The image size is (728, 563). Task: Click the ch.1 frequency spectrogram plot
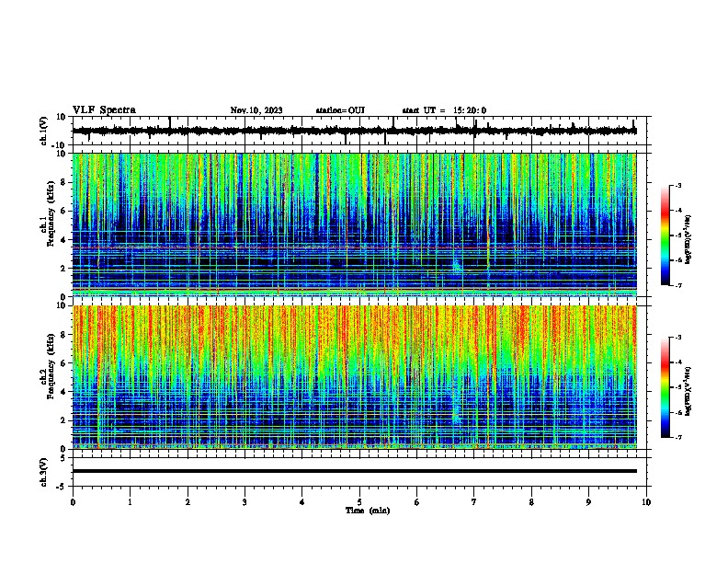pos(355,224)
